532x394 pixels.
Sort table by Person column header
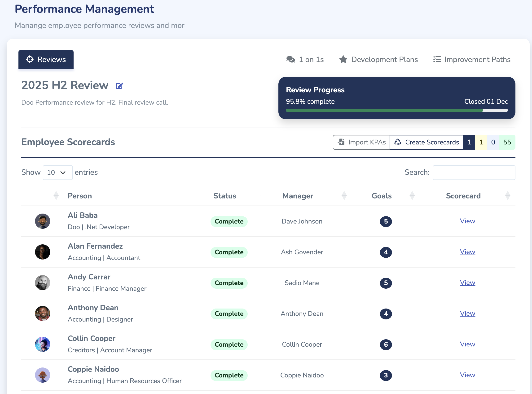coord(80,196)
